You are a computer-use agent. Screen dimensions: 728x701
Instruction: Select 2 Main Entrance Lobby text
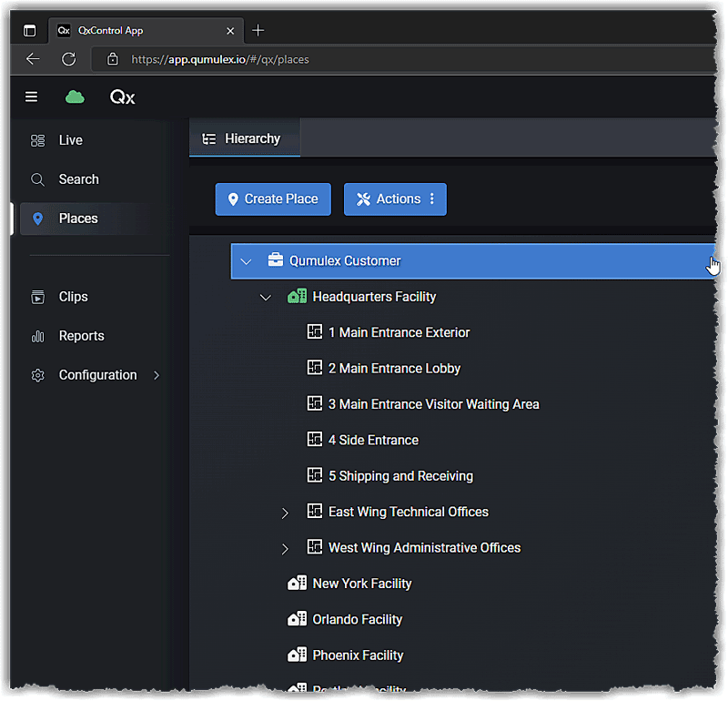point(395,368)
